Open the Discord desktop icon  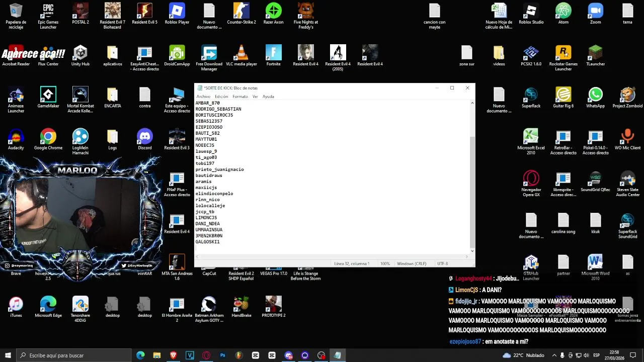[x=144, y=140]
